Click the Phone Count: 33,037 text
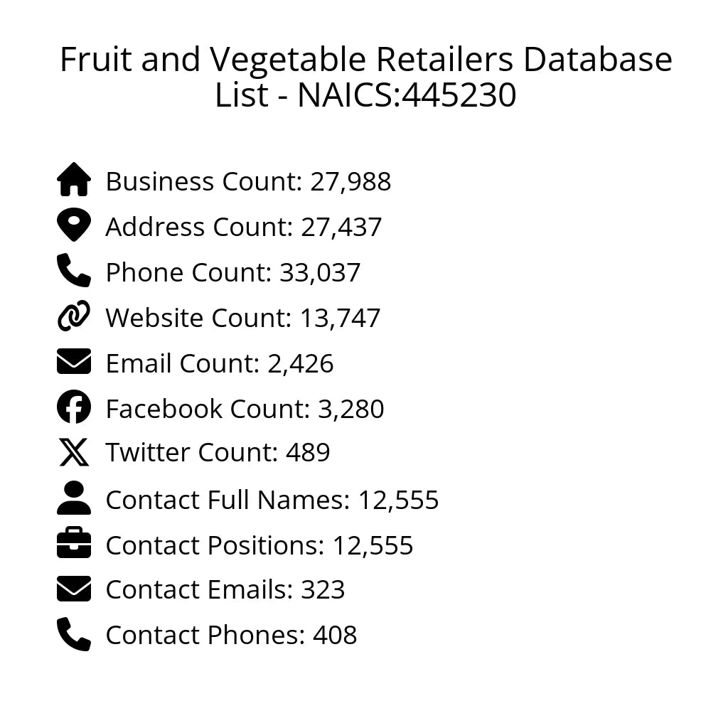Image resolution: width=728 pixels, height=728 pixels. (232, 273)
